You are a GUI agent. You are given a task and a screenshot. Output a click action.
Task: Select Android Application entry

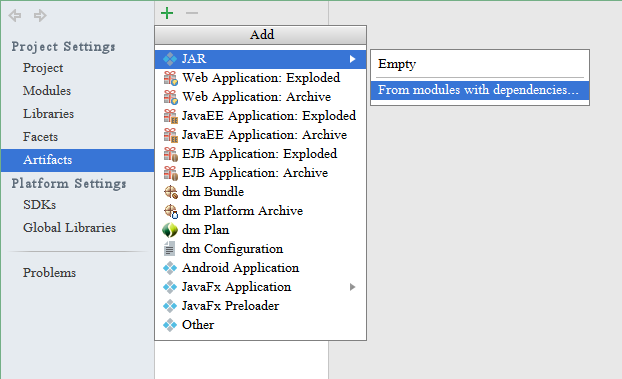click(260, 268)
